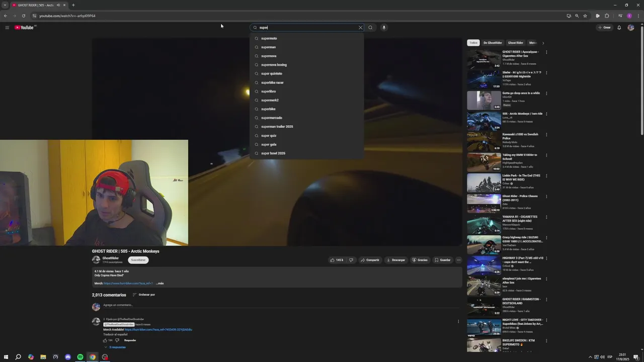The width and height of the screenshot is (644, 362).
Task: Choose the 'super bowl 2025' suggestion
Action: click(x=307, y=153)
